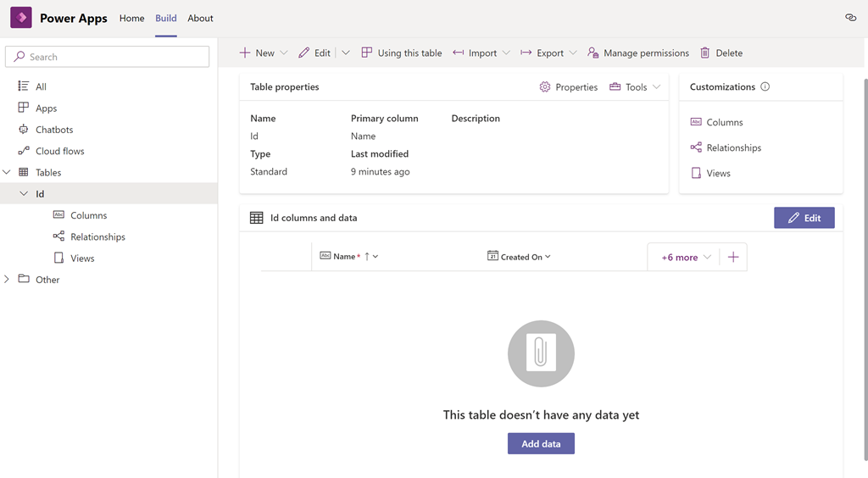
Task: Switch to the Home tab
Action: tap(131, 18)
